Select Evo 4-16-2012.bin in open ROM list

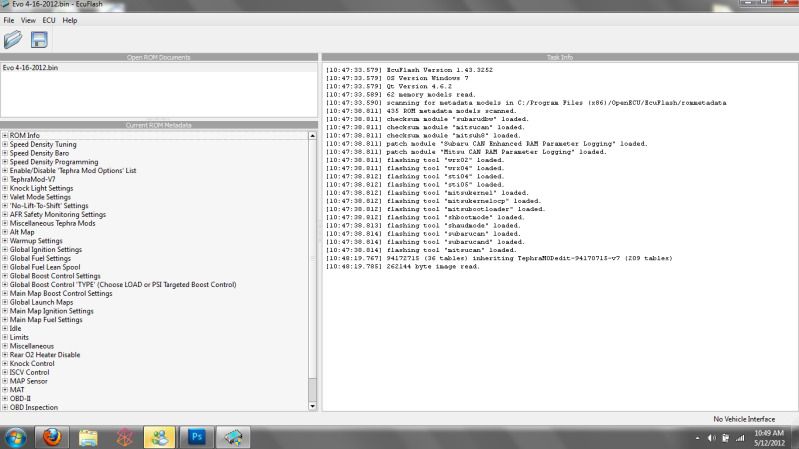pyautogui.click(x=30, y=67)
